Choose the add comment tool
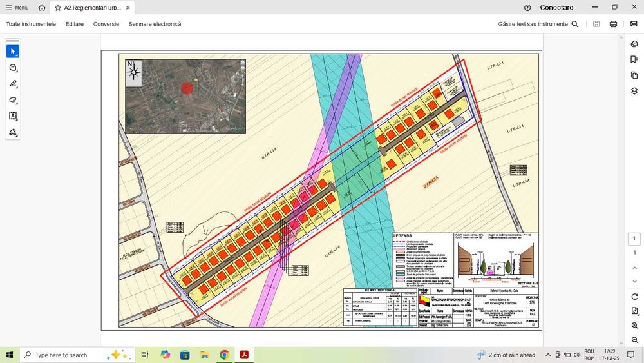Viewport: 644px width, 363px height. point(13,68)
